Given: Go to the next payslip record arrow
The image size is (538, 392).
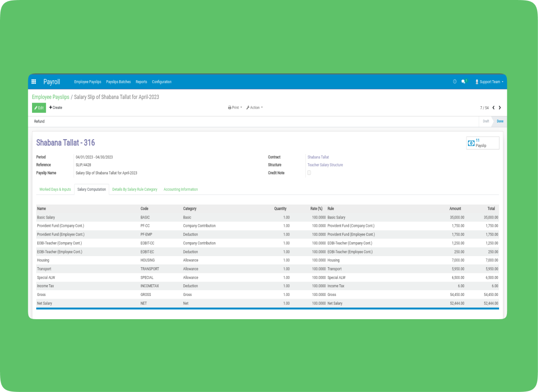Looking at the screenshot, I should (499, 108).
